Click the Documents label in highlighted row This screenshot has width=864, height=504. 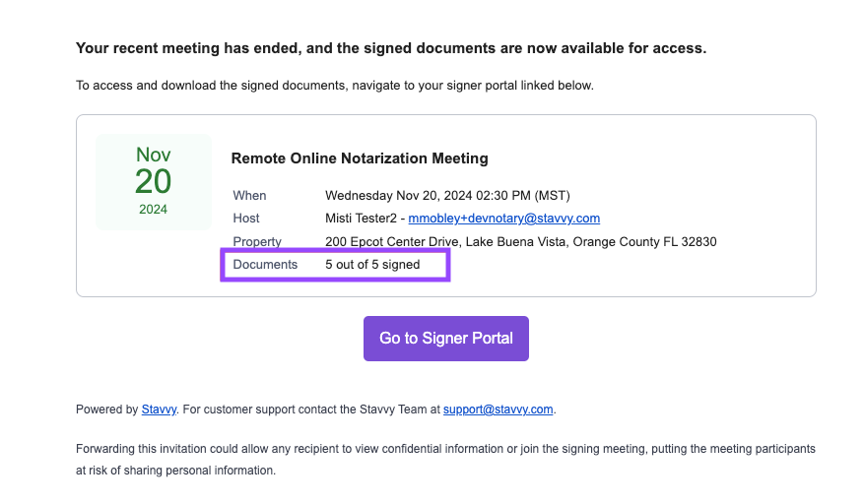[265, 265]
